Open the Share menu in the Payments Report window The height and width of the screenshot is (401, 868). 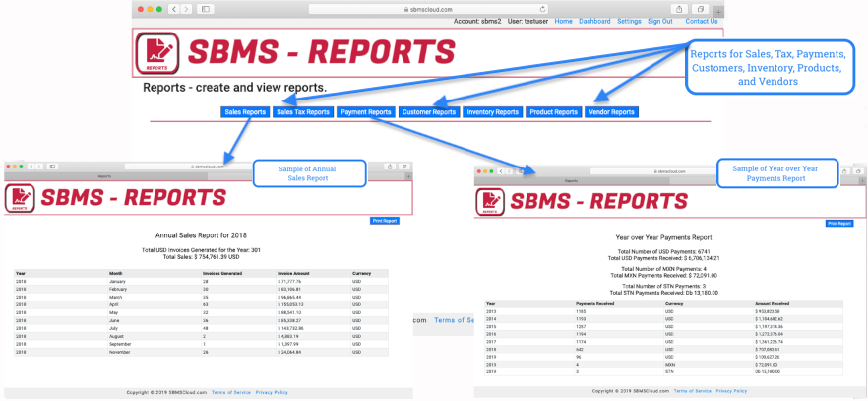click(x=845, y=171)
